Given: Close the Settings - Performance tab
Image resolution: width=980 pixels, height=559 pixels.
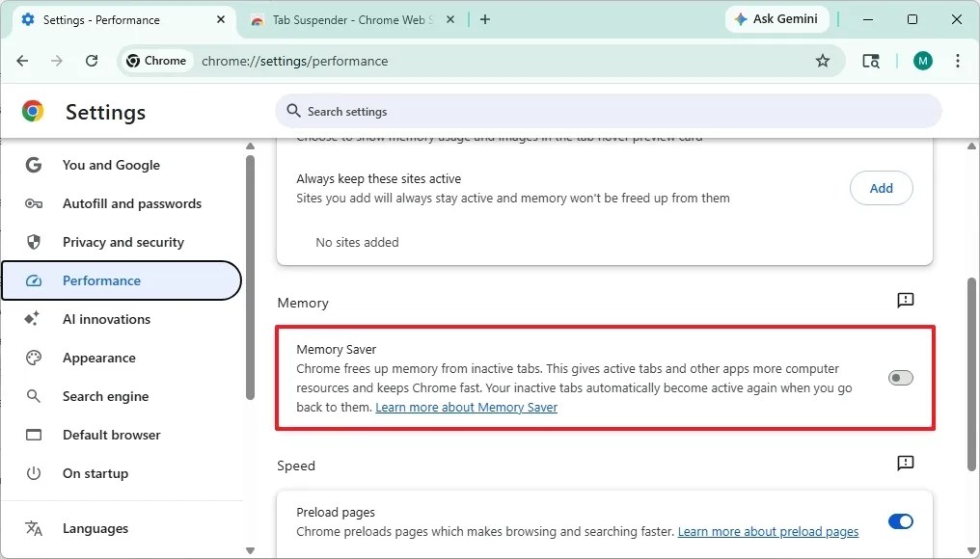Looking at the screenshot, I should pos(221,20).
